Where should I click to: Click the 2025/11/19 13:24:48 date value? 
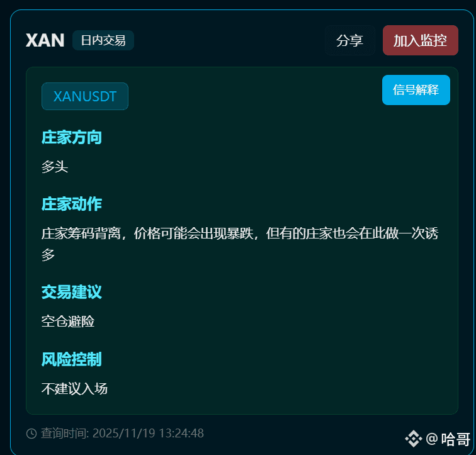tap(148, 433)
